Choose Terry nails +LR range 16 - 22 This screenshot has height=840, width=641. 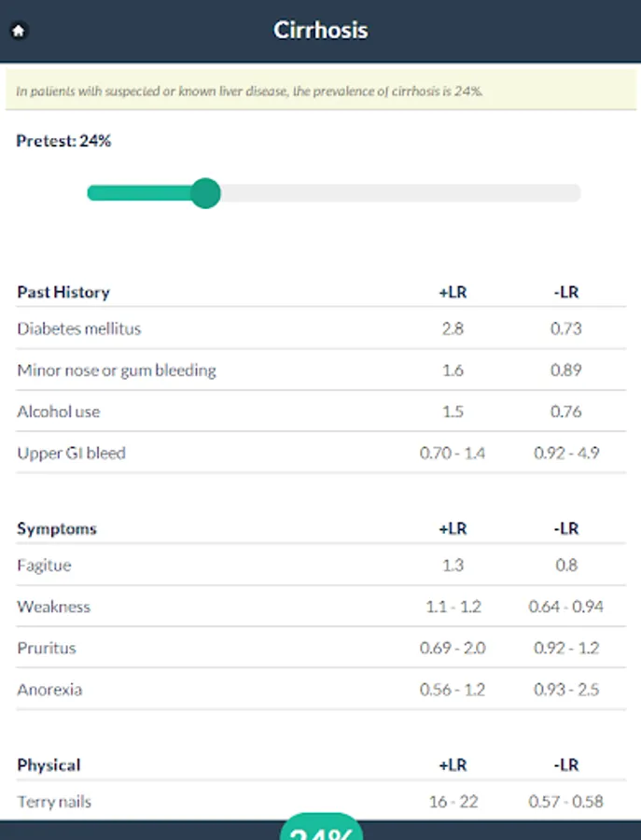pos(453,802)
